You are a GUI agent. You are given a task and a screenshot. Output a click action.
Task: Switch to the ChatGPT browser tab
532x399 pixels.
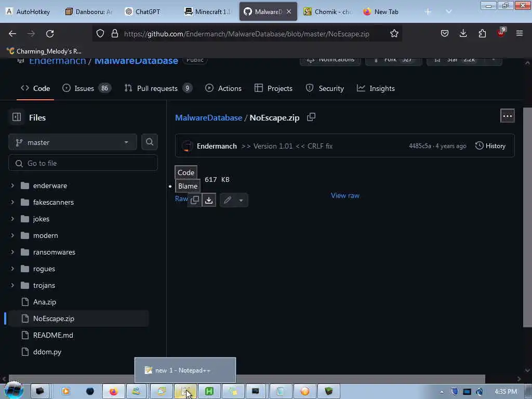pos(147,12)
